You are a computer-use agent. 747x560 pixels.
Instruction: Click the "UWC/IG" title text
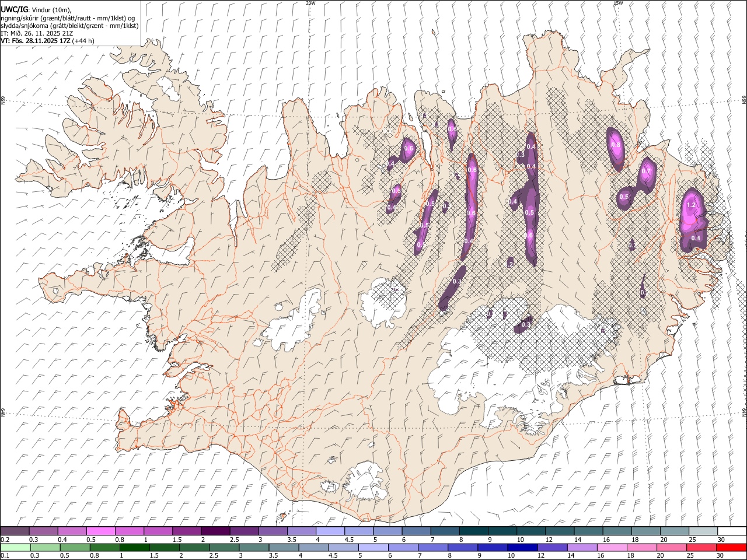pos(13,9)
